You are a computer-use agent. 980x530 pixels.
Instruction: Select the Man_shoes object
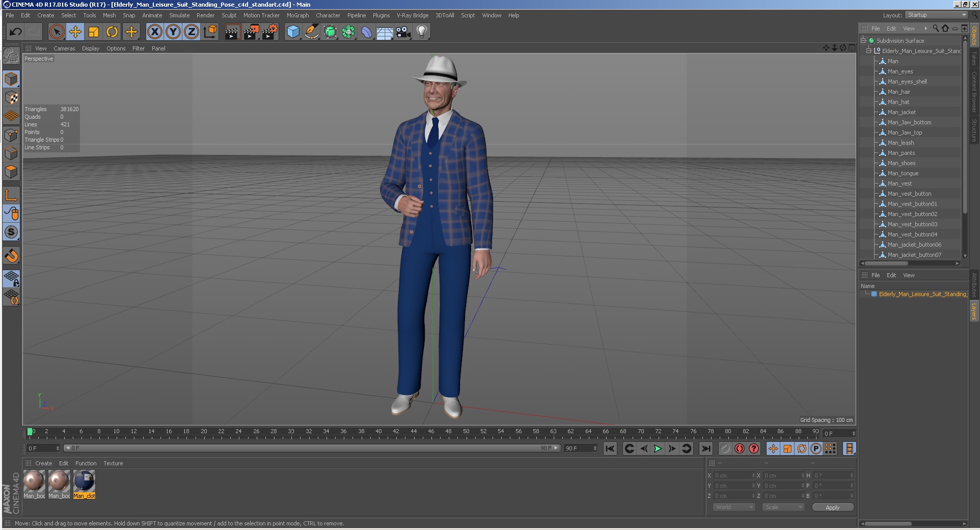902,163
